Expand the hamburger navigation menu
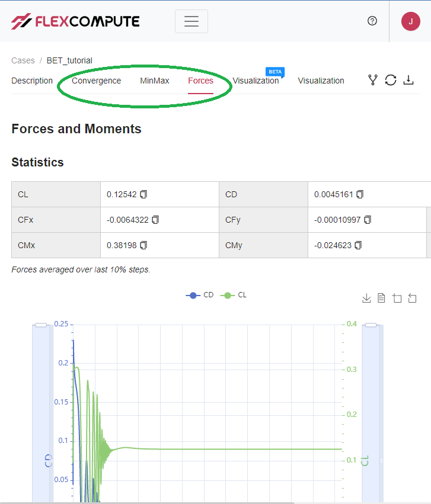 [x=191, y=21]
